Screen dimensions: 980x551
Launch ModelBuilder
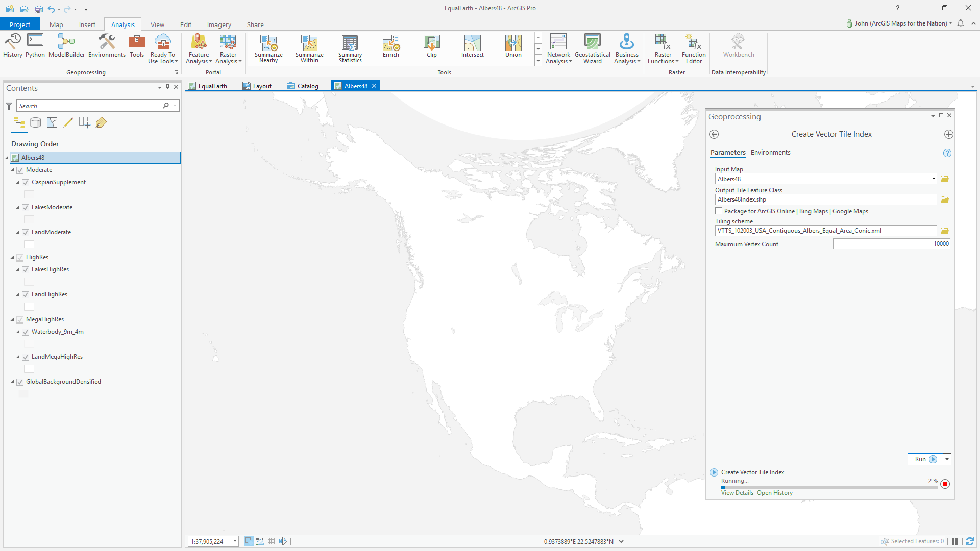click(x=66, y=46)
